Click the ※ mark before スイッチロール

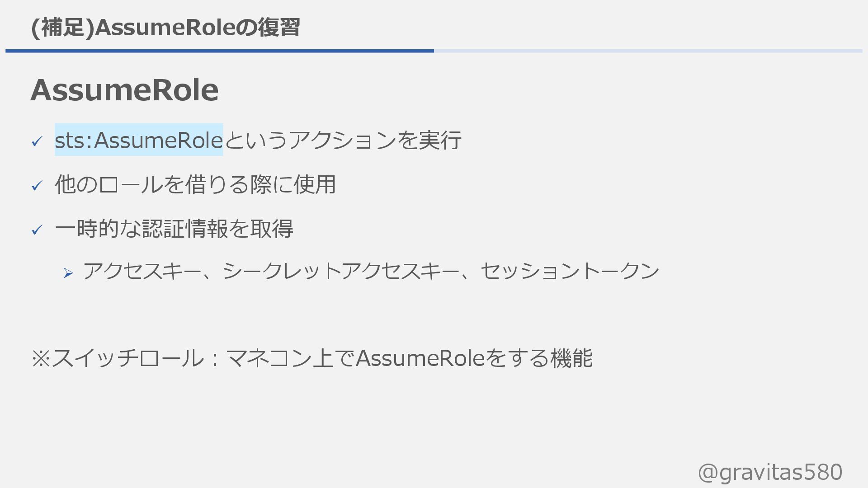41,359
